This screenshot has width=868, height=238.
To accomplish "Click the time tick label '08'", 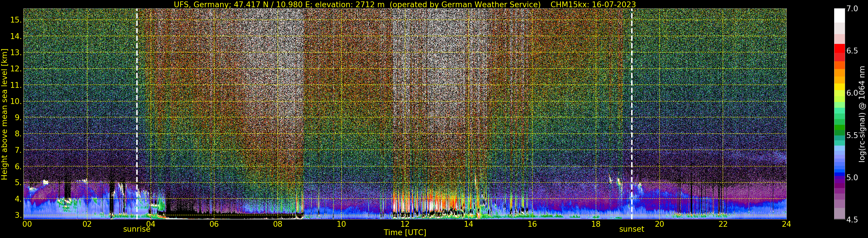I will click(278, 224).
